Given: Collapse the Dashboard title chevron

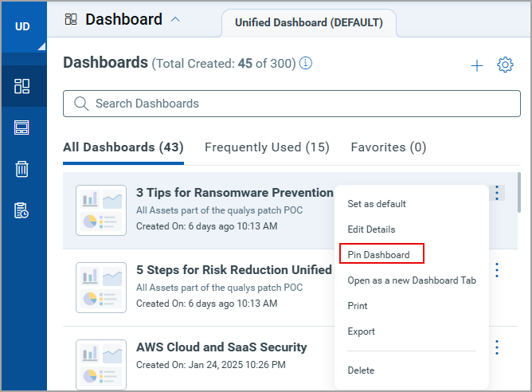Looking at the screenshot, I should (175, 20).
